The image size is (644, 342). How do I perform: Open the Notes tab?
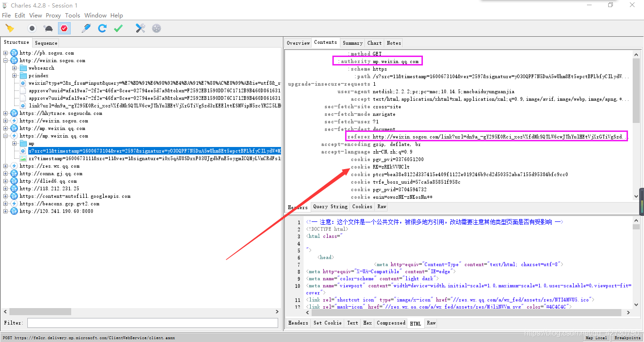[394, 43]
